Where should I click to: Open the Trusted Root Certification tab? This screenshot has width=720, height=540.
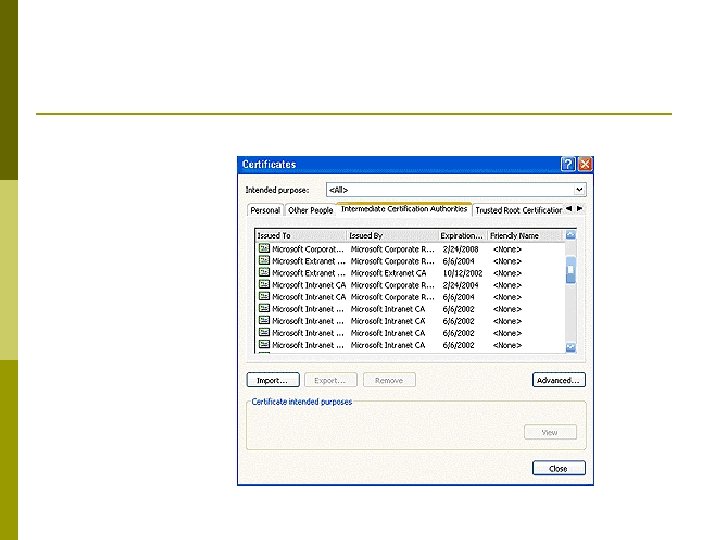pyautogui.click(x=518, y=210)
